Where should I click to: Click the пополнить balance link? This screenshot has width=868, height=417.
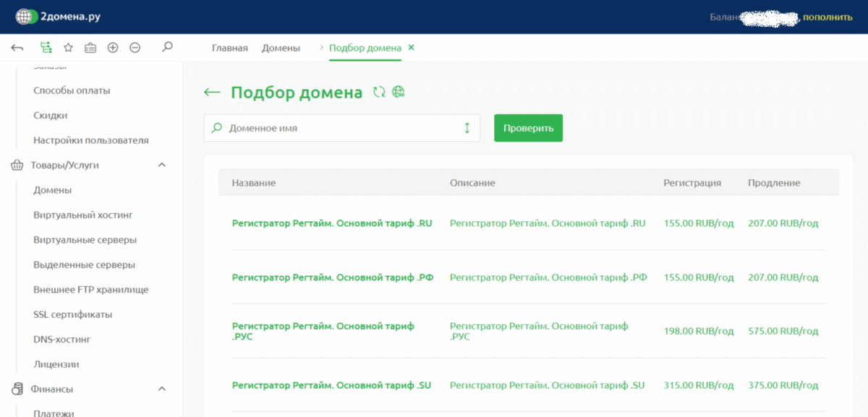827,17
